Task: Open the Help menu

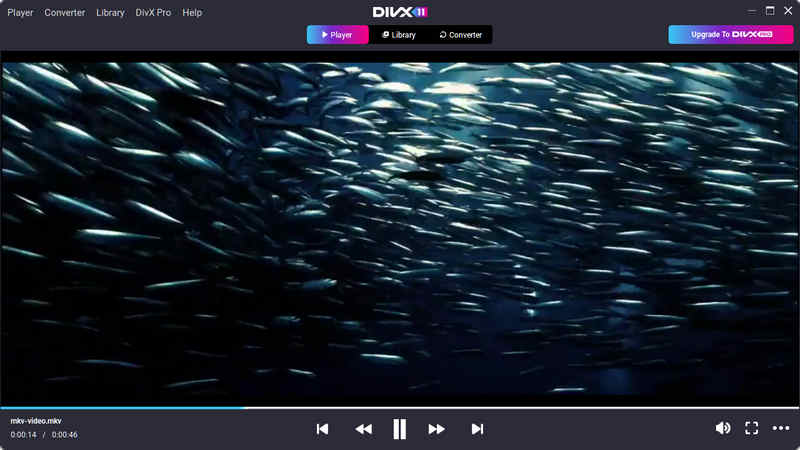Action: click(x=192, y=12)
